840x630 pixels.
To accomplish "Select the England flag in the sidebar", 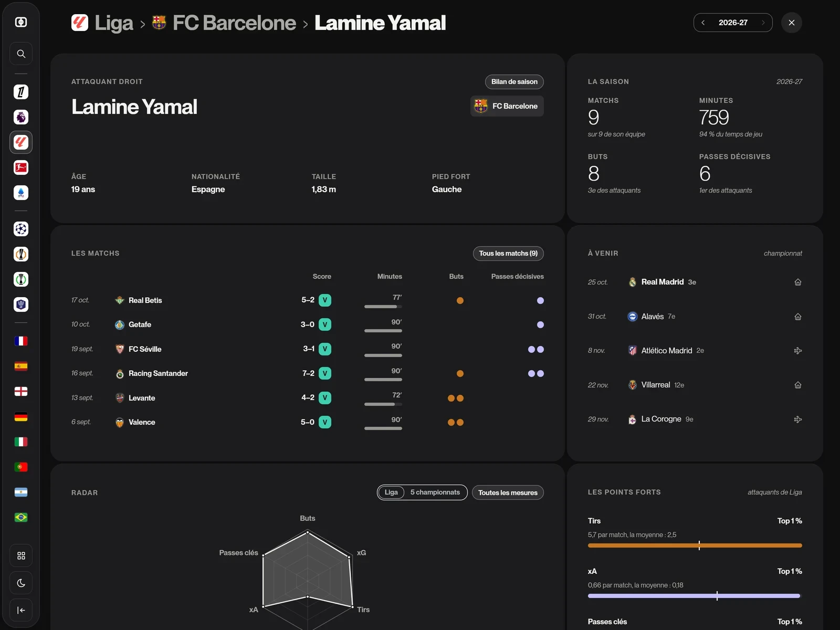I will [21, 391].
